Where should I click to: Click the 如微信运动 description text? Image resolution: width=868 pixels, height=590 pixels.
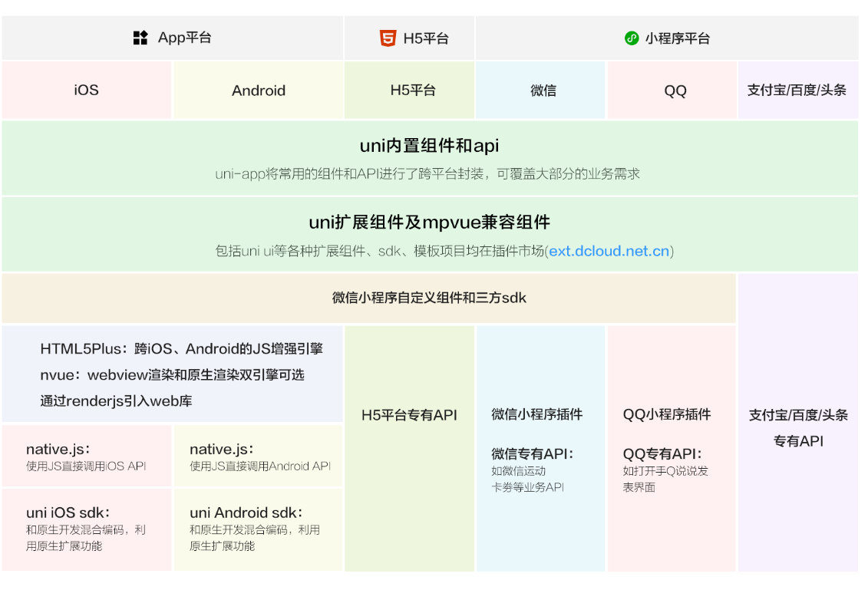coord(519,471)
